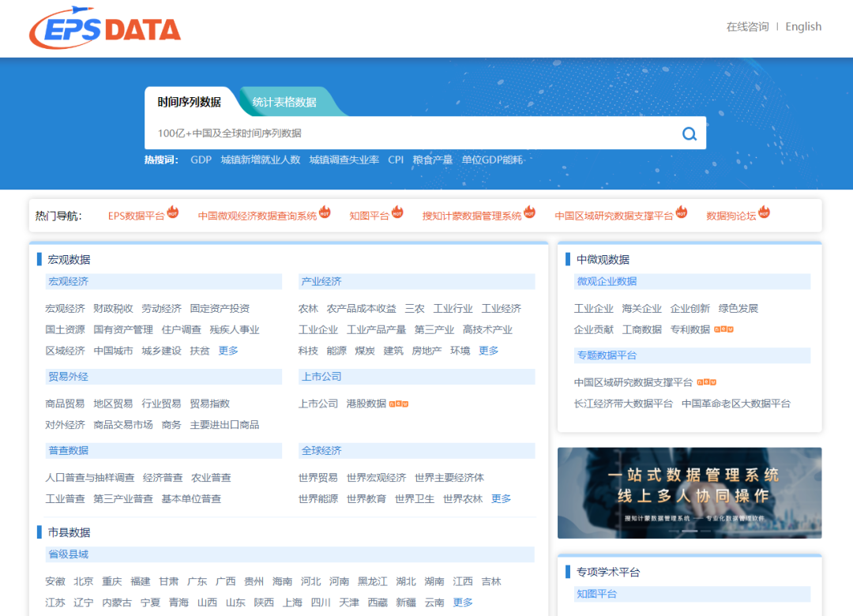Switch to 时间序列数据 tab
This screenshot has width=853, height=616.
190,102
